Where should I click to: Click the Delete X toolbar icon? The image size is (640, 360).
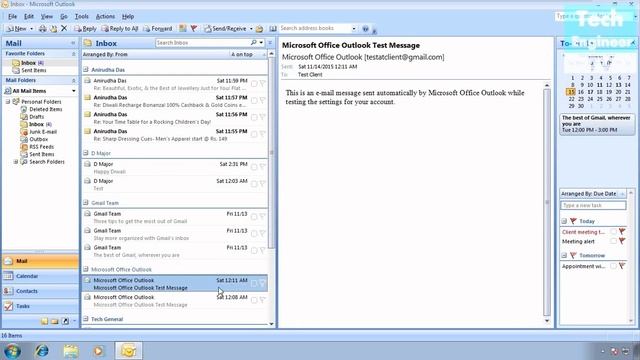coord(64,29)
